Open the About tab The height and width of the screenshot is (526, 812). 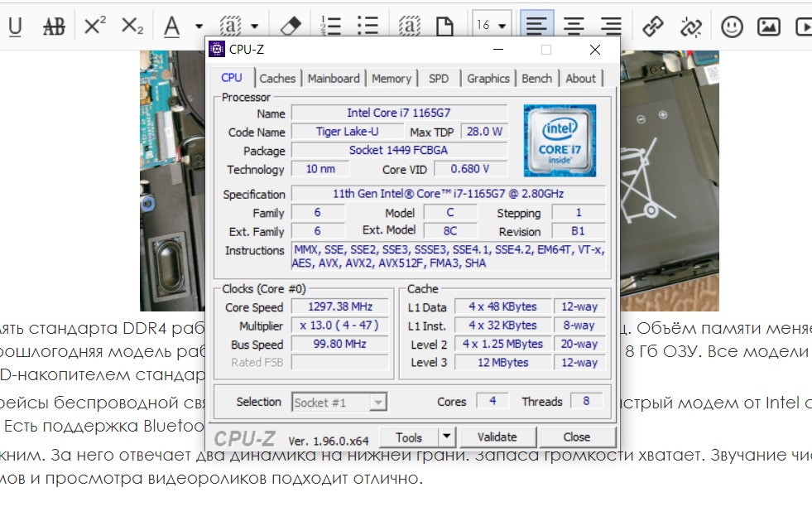[580, 78]
